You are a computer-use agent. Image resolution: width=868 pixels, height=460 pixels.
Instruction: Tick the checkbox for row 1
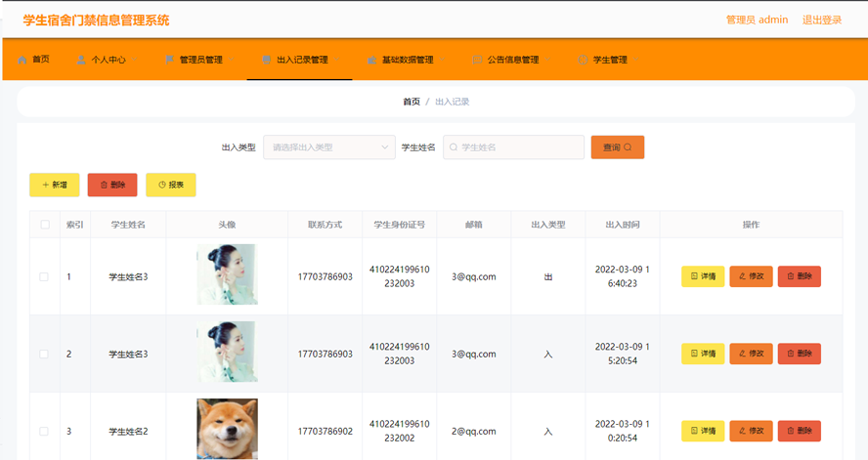(x=44, y=277)
